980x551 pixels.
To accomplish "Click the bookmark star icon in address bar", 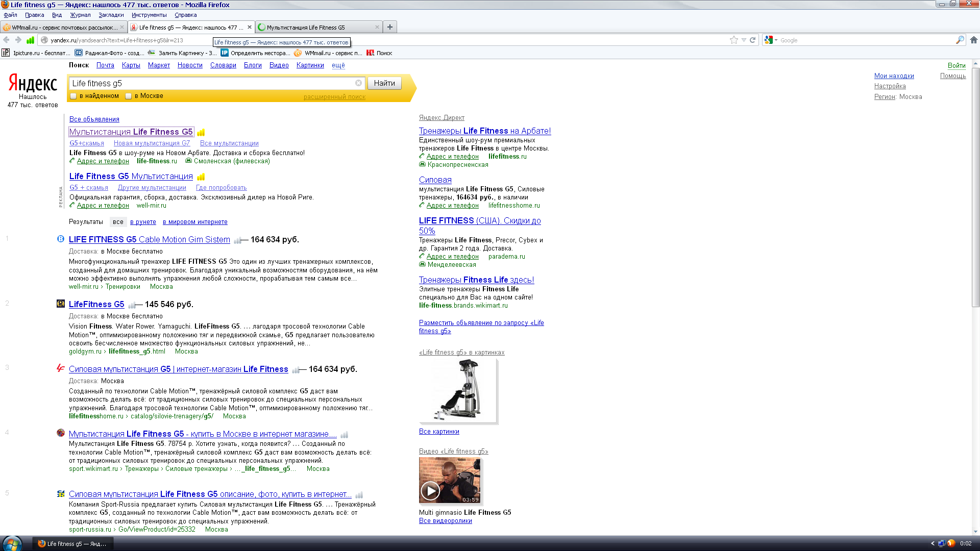I will click(x=733, y=40).
